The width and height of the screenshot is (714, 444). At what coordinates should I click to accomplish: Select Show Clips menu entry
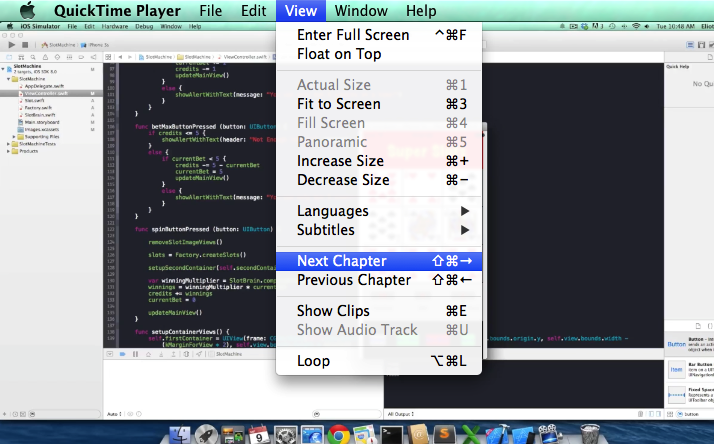pyautogui.click(x=379, y=311)
